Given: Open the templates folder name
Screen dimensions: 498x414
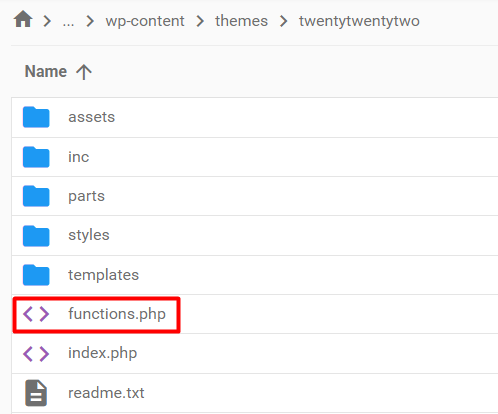Looking at the screenshot, I should coord(104,275).
